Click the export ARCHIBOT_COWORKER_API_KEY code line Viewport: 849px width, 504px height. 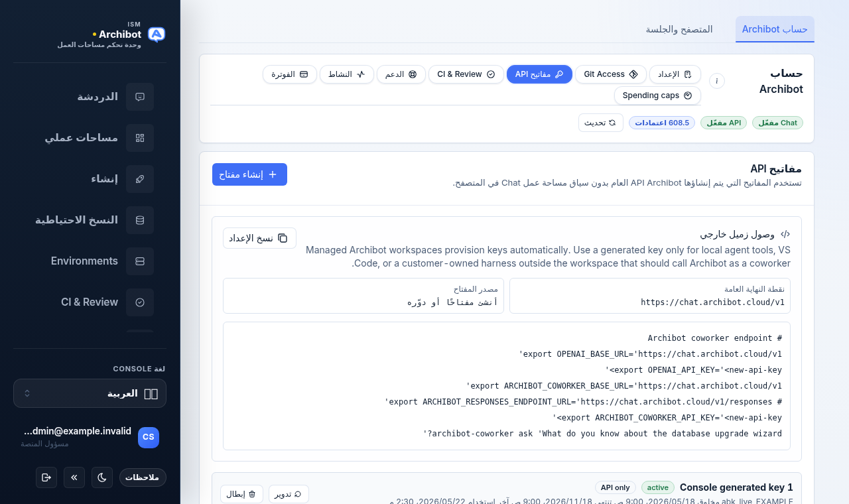click(x=667, y=417)
